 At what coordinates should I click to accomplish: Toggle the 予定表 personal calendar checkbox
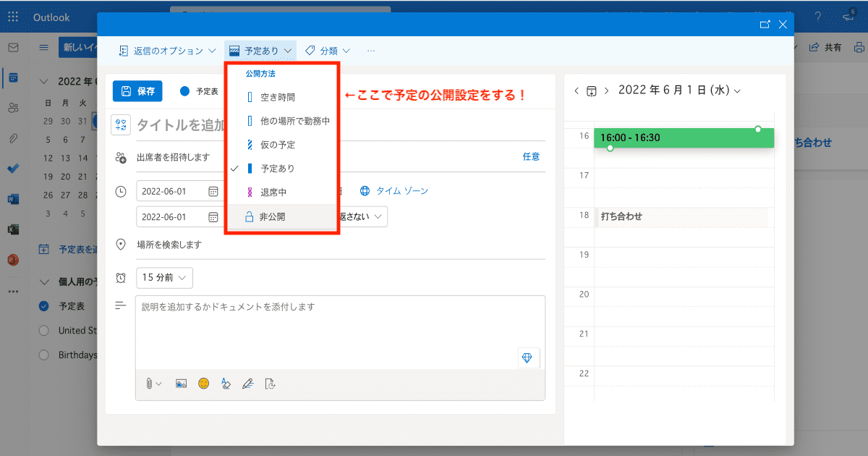click(43, 305)
